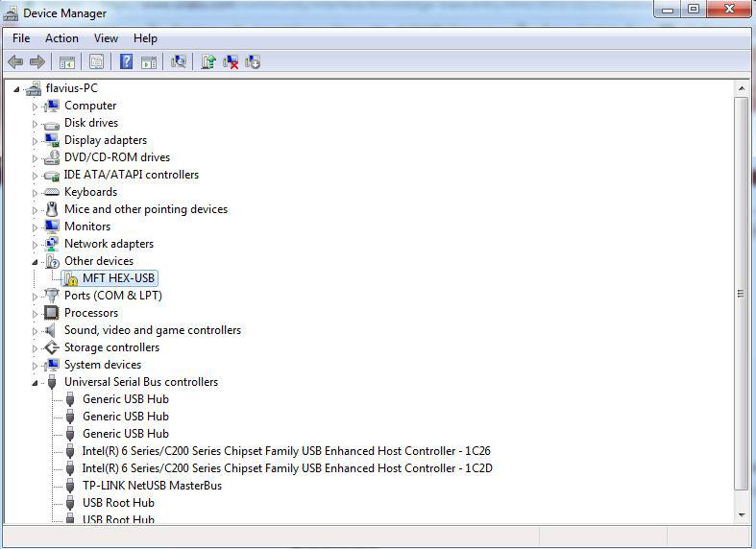Select IDE ATA/ATAPI controllers label
The height and width of the screenshot is (549, 756).
tap(132, 175)
